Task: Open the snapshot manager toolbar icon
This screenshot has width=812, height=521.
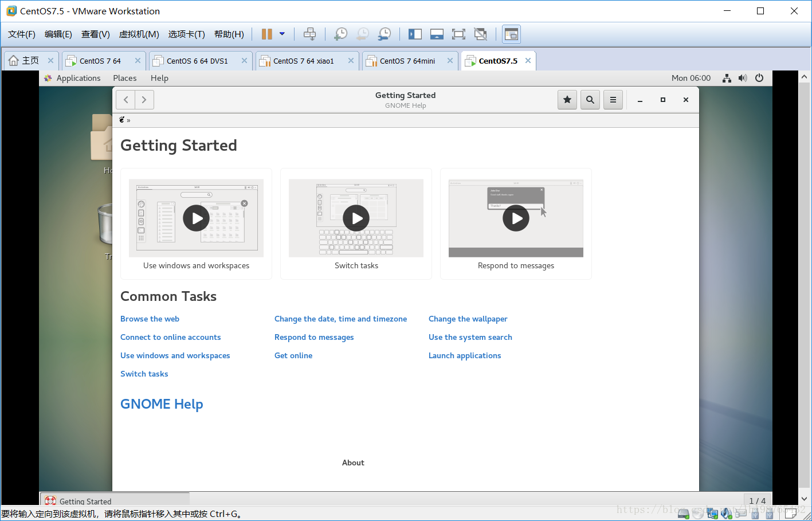Action: tap(385, 34)
